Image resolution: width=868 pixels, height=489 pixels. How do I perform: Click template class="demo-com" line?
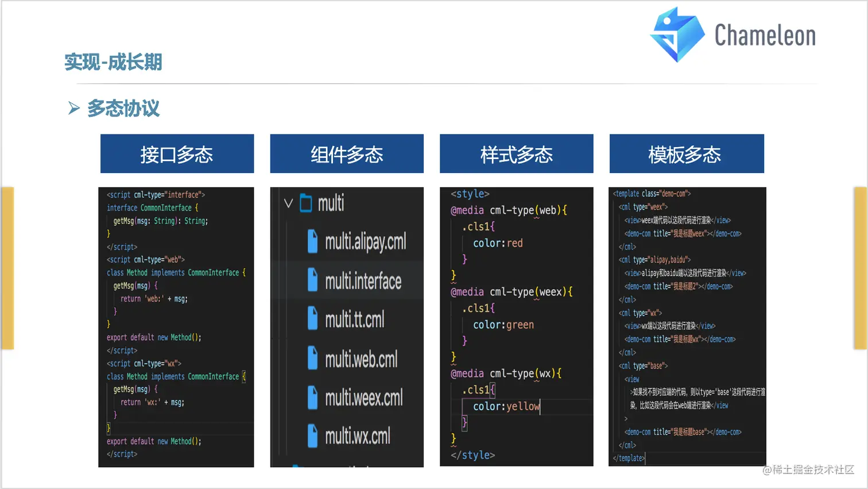(x=652, y=194)
